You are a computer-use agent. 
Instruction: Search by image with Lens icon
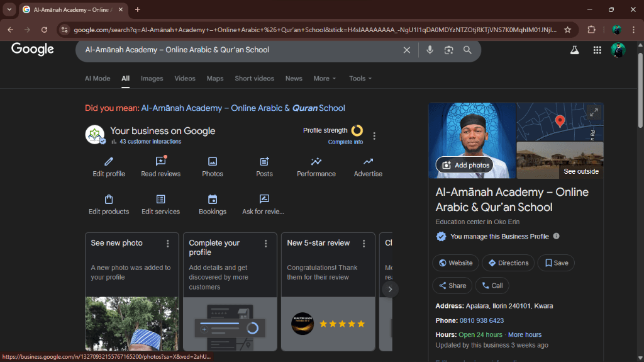[x=448, y=50]
